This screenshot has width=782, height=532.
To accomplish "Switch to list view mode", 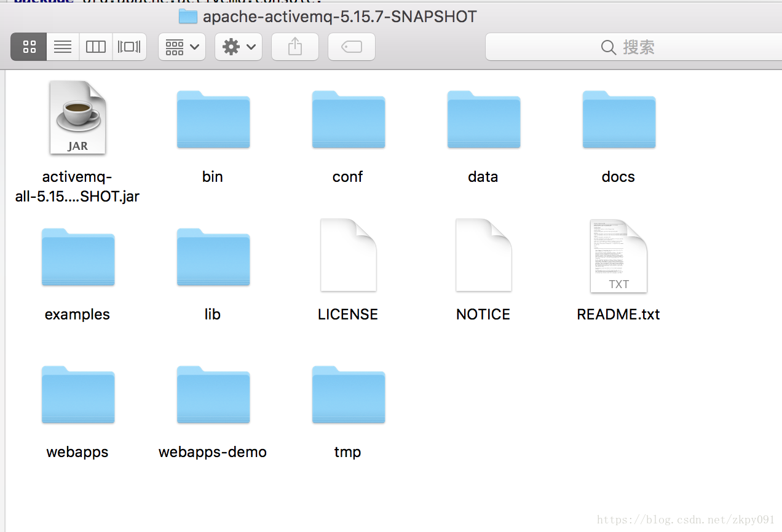I will pos(63,47).
